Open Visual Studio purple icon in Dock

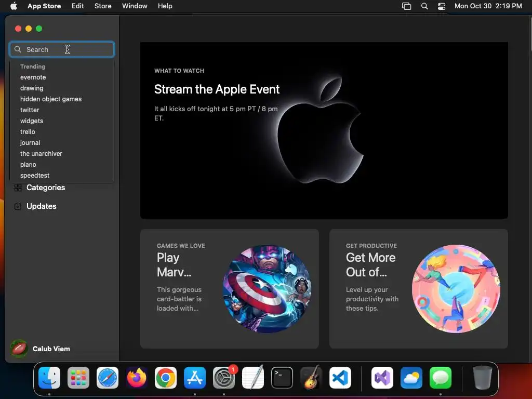pos(382,378)
